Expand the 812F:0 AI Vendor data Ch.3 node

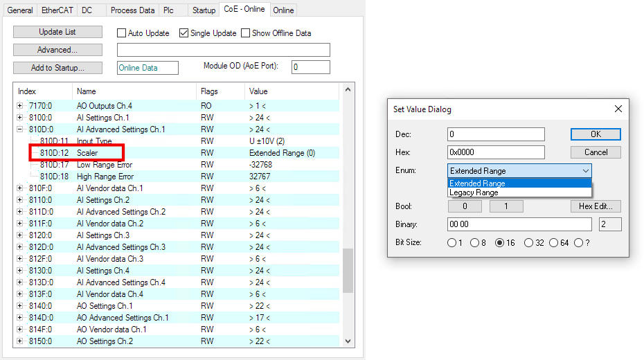[x=19, y=259]
